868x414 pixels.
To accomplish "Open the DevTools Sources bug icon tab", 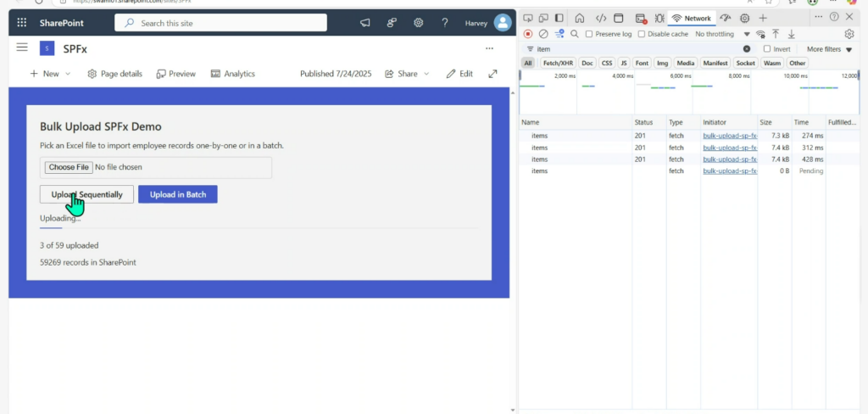I will coord(659,18).
